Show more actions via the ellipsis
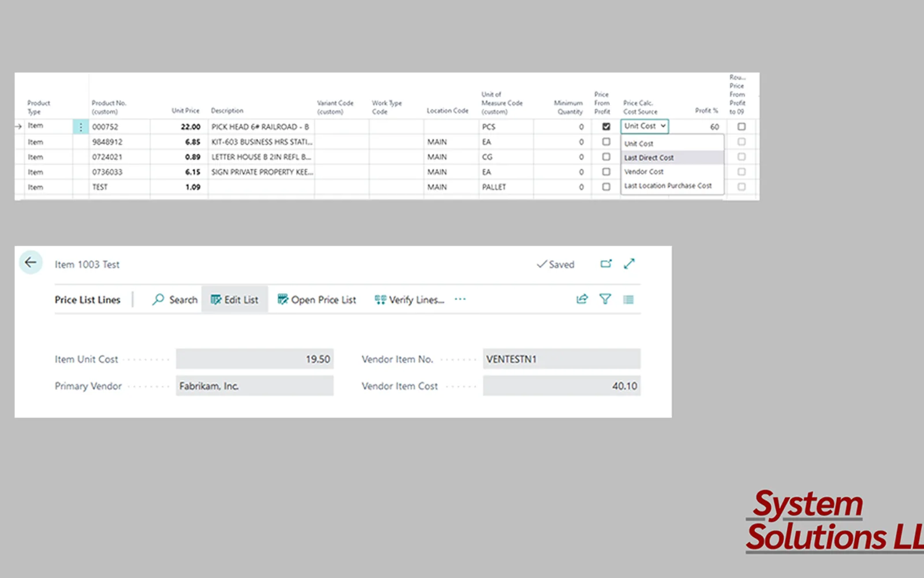 [x=460, y=299]
